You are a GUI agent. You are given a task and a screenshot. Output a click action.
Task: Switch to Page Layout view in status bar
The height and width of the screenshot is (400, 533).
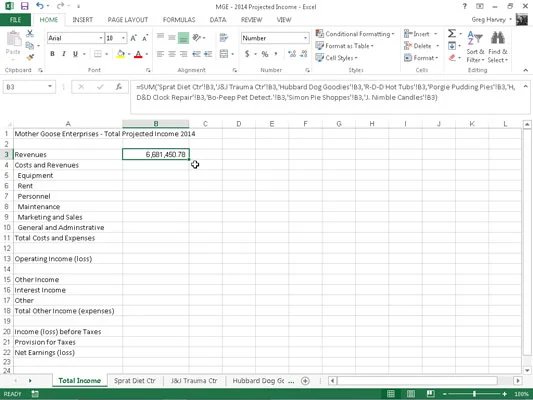coord(411,394)
